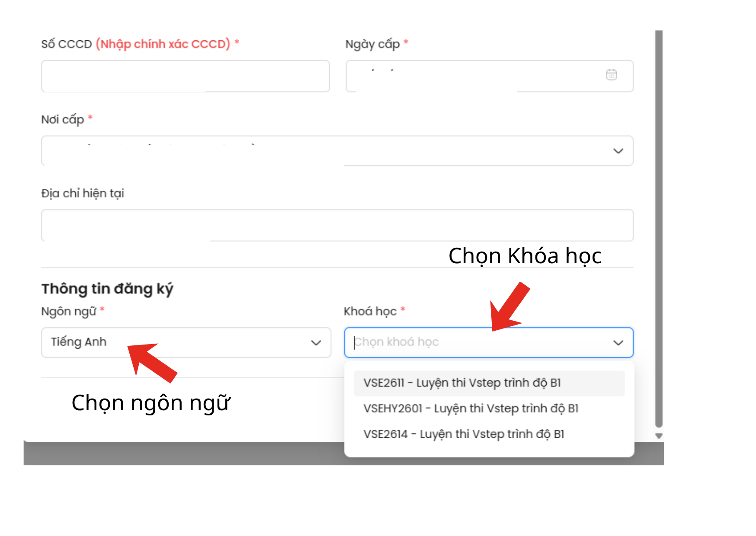
Task: Click the Thông tin đăng ký heading
Action: [107, 289]
